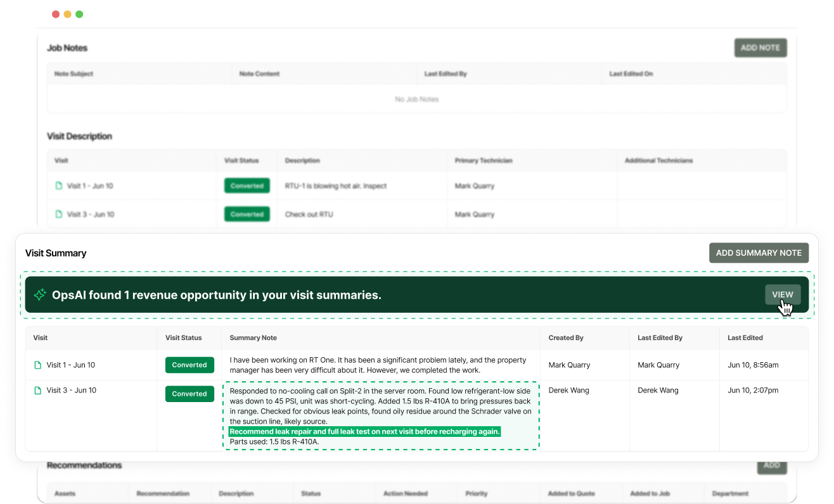Viewport: 834px width, 504px height.
Task: Open the Visit 1 - Jun 10 summary row link
Action: click(71, 365)
